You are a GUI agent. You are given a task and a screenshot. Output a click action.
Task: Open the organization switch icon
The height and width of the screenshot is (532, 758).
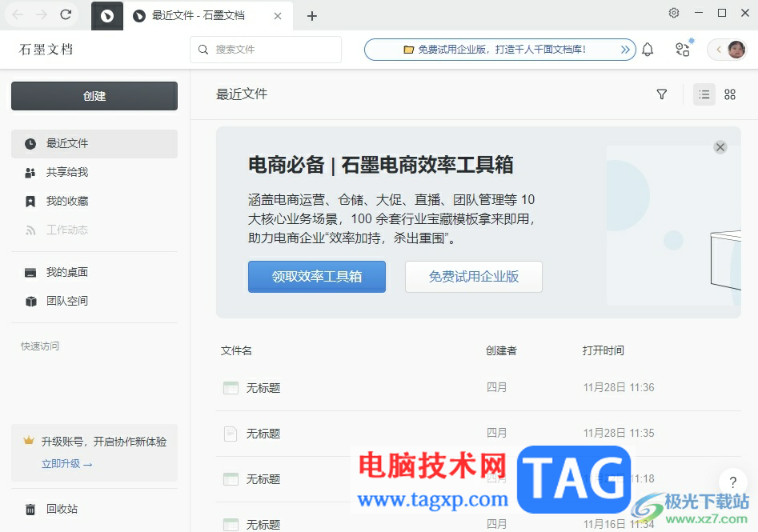pos(683,50)
